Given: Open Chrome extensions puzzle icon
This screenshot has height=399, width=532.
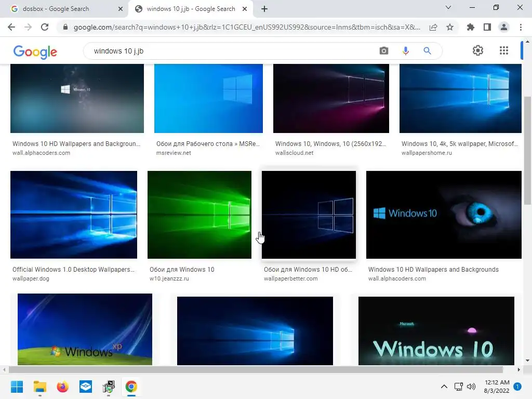Looking at the screenshot, I should 471,27.
